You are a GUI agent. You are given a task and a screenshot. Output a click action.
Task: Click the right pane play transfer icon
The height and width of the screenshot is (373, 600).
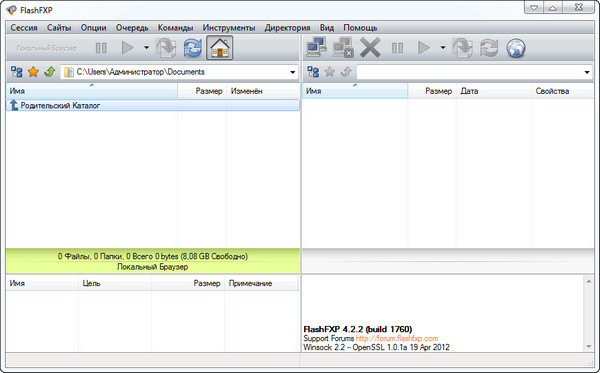423,48
